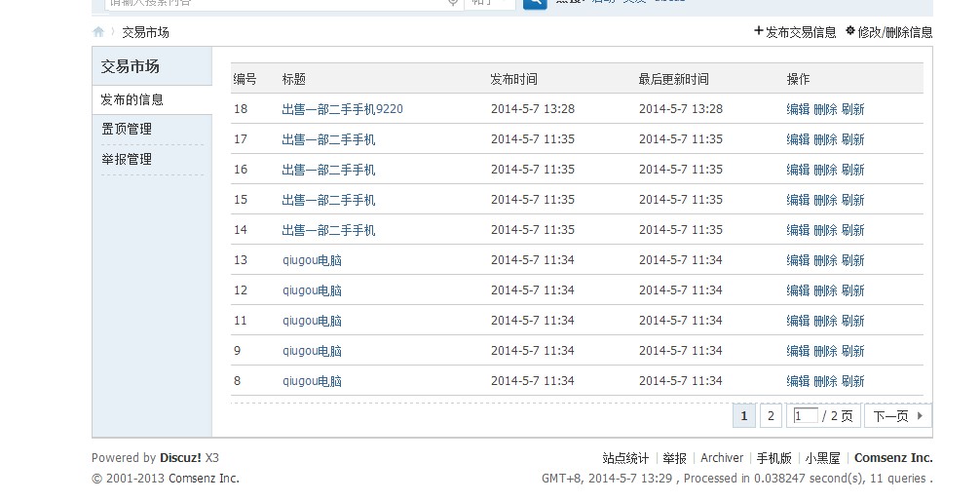Click 刷新 for listing 14

[x=853, y=230]
